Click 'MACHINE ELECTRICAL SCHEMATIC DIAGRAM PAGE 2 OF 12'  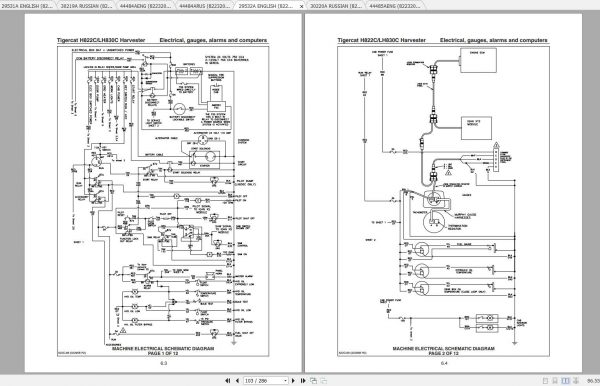coord(443,351)
